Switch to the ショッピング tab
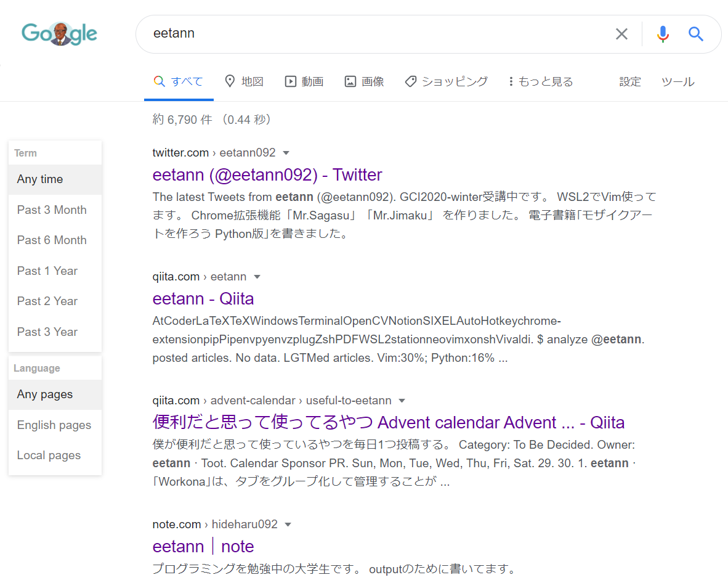This screenshot has height=580, width=728. click(x=446, y=82)
